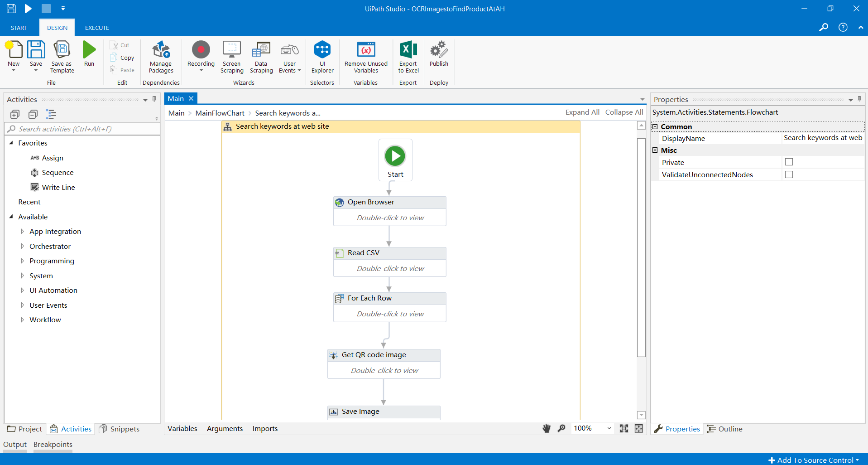Click Paste in Edit group

tap(122, 70)
